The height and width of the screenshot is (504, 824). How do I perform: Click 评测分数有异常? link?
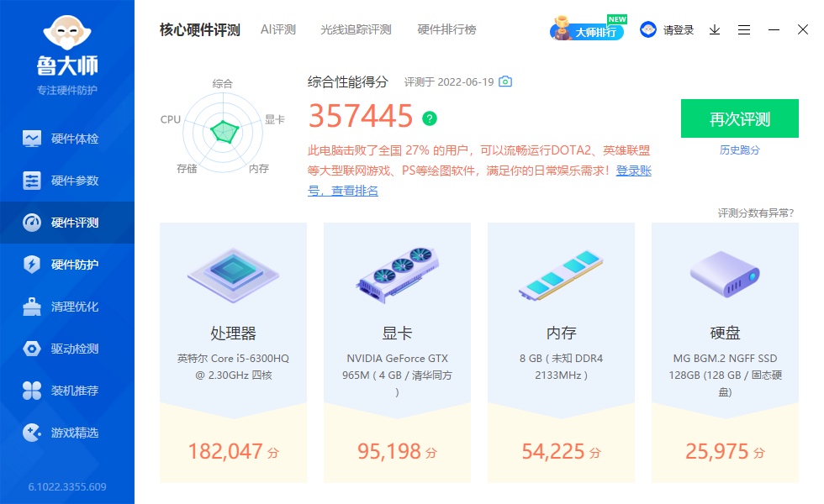pyautogui.click(x=756, y=213)
